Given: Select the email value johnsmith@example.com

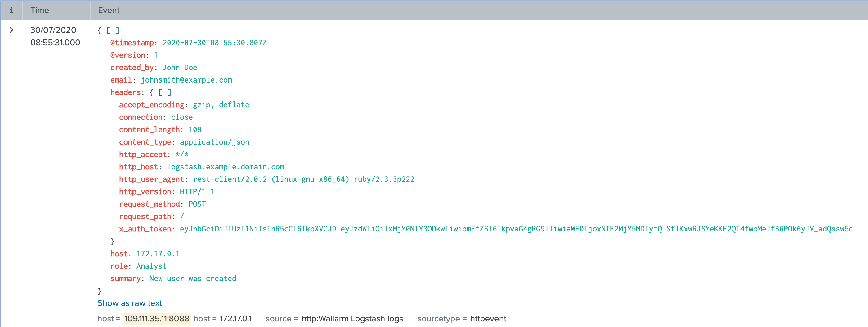Looking at the screenshot, I should [186, 80].
